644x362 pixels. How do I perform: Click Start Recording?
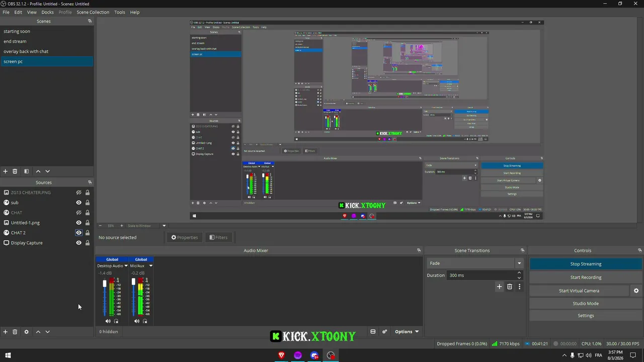586,278
